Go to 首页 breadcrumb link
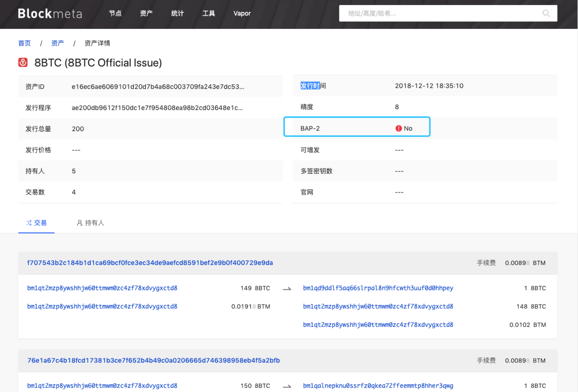 (x=24, y=43)
